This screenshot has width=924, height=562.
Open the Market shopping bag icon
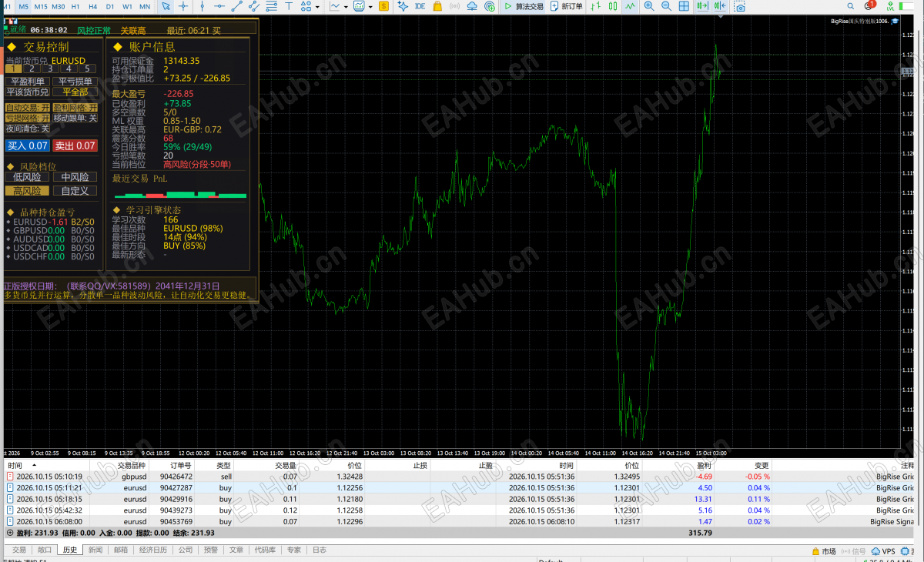point(437,6)
